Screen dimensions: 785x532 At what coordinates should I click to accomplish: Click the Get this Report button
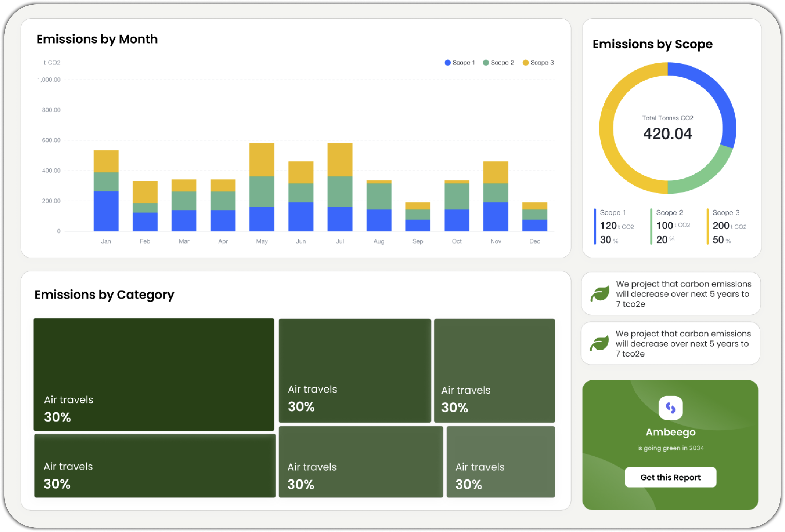click(x=671, y=477)
